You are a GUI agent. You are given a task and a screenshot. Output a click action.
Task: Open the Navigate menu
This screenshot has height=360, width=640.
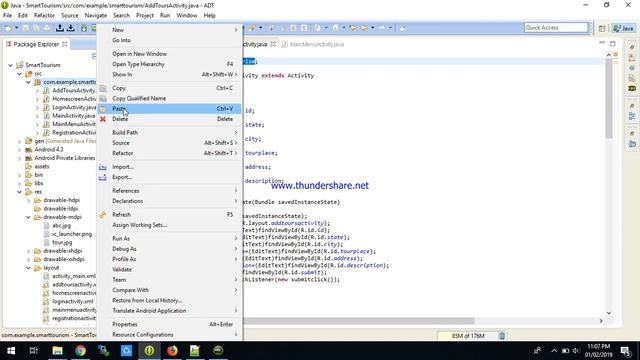pyautogui.click(x=96, y=16)
